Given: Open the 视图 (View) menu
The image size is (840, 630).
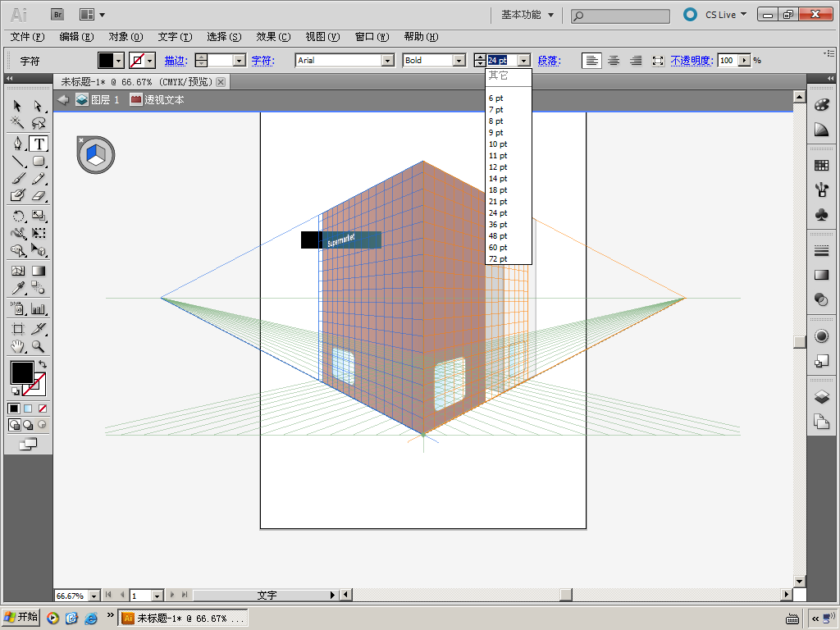Looking at the screenshot, I should [x=322, y=37].
